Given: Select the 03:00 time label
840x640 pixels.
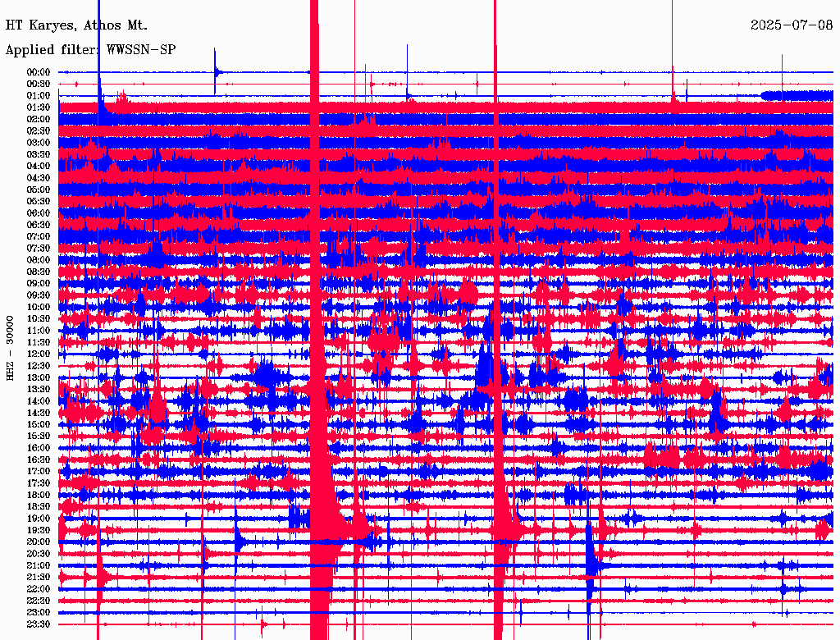Looking at the screenshot, I should click(x=39, y=143).
